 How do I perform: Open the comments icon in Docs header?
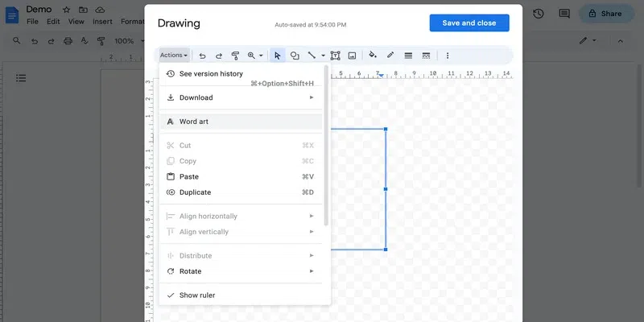click(564, 14)
